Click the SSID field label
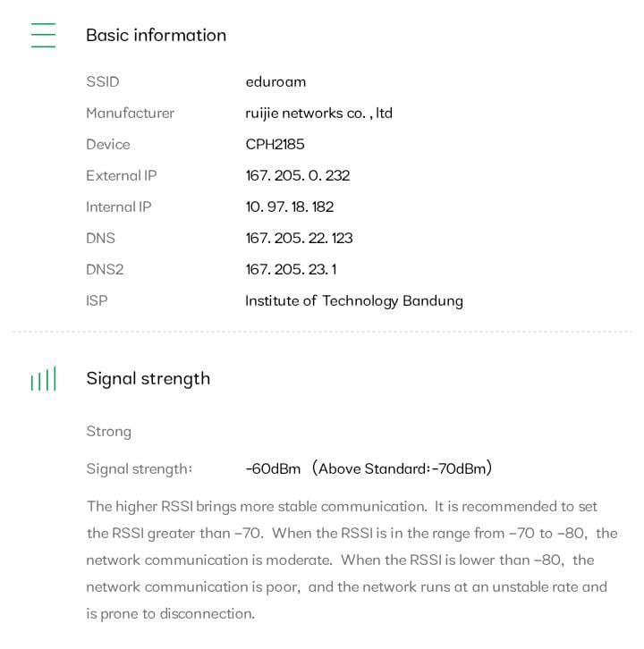 (102, 81)
